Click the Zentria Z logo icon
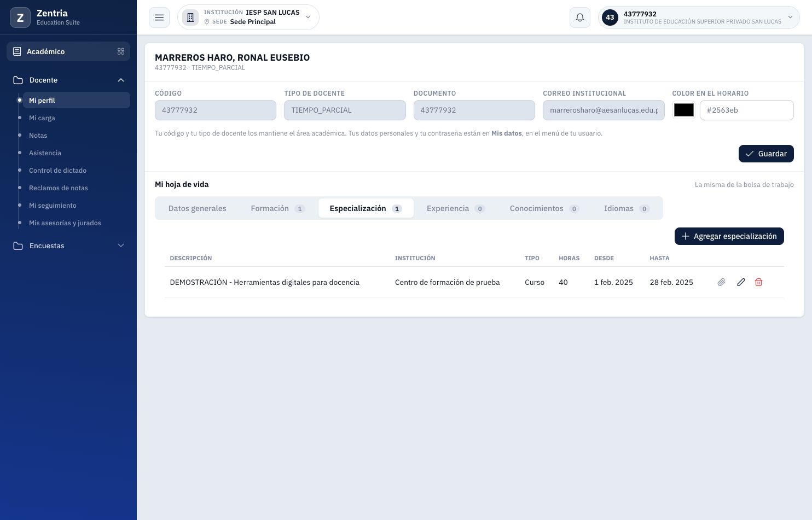Viewport: 812px width, 520px height. (x=20, y=17)
